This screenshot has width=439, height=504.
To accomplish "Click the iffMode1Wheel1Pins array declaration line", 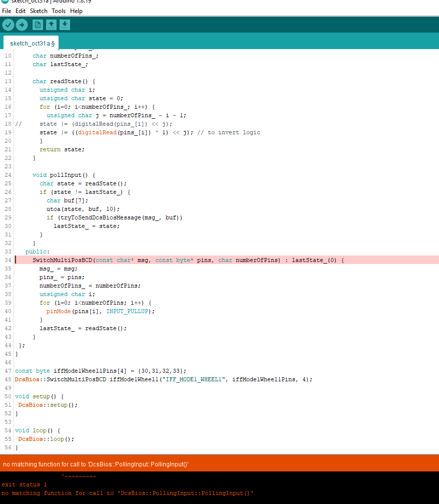I will [x=101, y=371].
